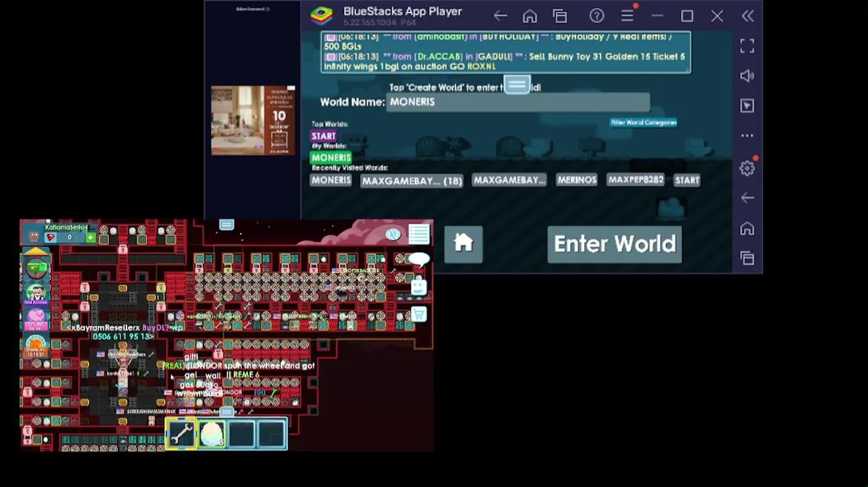Open Filter World Categories

pyautogui.click(x=644, y=122)
